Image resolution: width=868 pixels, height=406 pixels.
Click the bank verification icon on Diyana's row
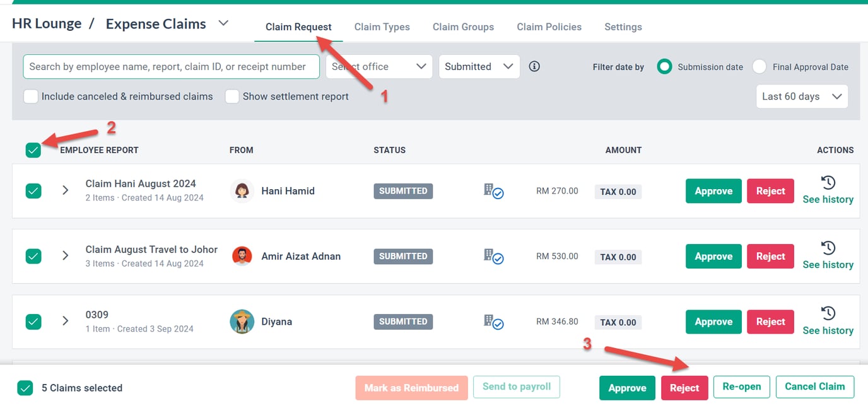click(495, 322)
